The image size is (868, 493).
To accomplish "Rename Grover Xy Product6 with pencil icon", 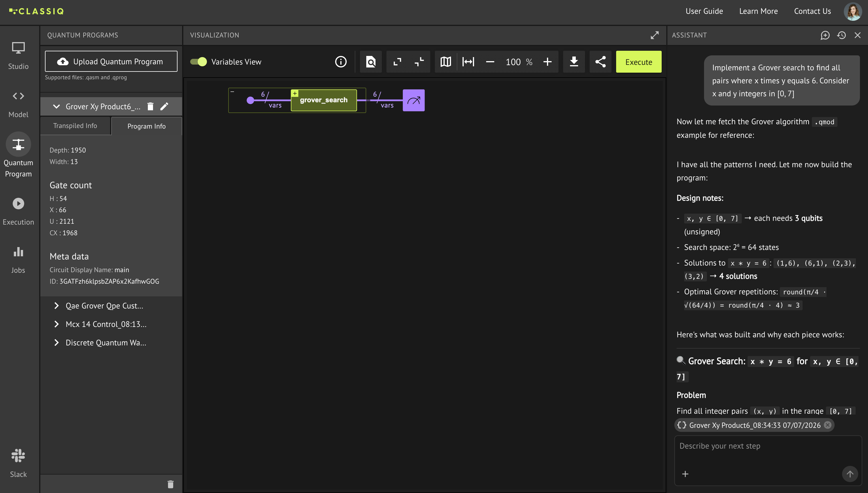I will point(164,107).
